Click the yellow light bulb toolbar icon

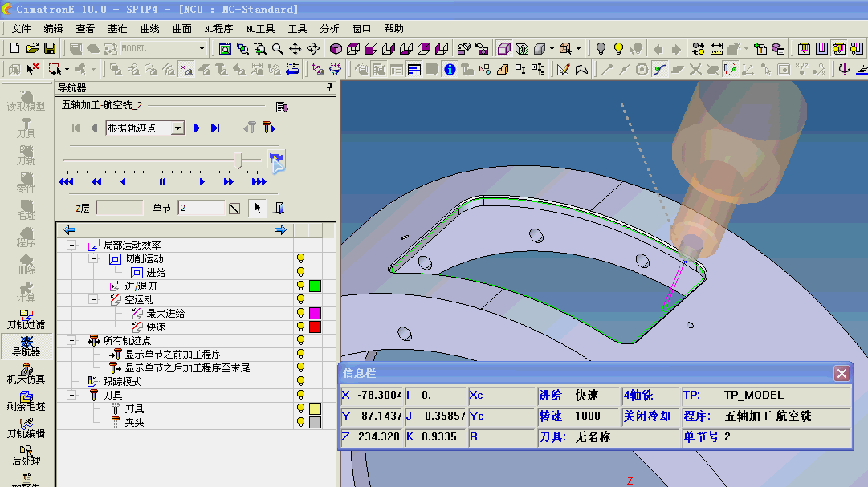click(x=618, y=49)
